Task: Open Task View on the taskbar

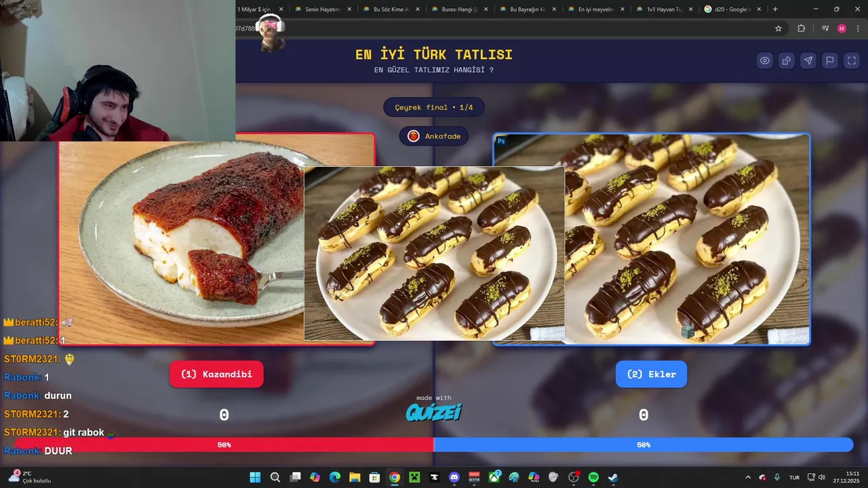Action: [295, 477]
